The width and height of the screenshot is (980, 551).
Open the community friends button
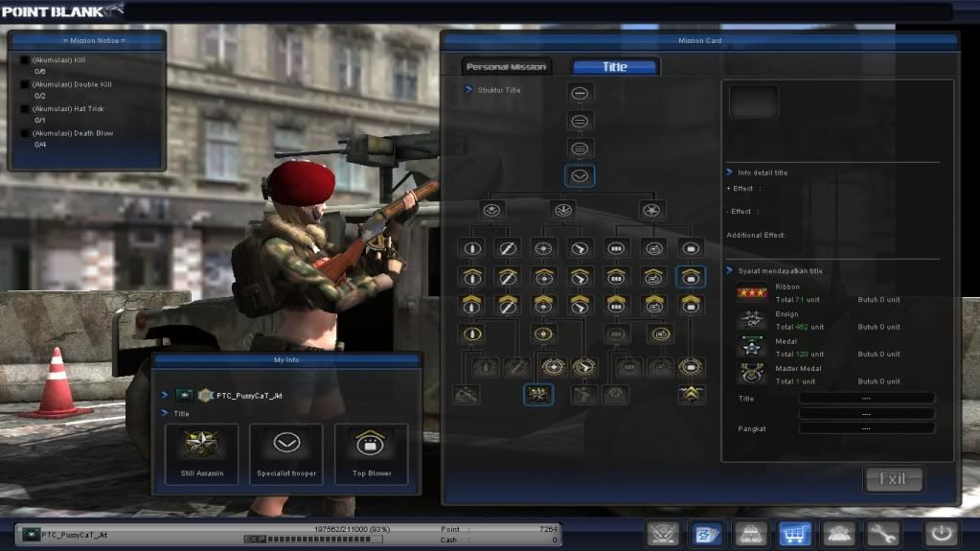pyautogui.click(x=838, y=534)
